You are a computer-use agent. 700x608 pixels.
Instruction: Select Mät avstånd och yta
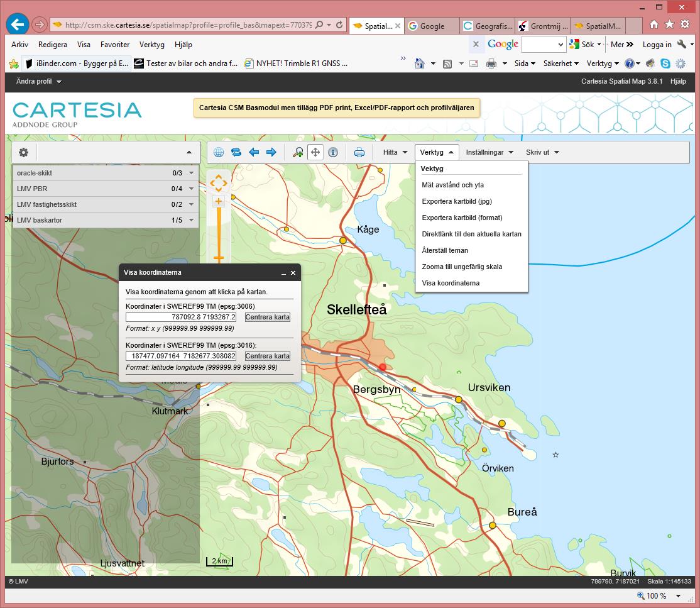(452, 185)
